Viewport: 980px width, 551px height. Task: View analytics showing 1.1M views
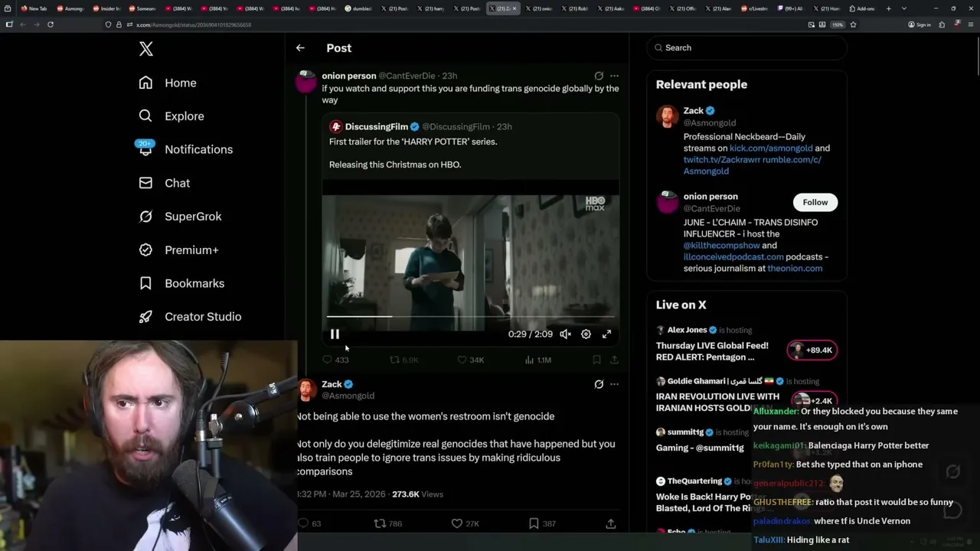click(x=538, y=360)
